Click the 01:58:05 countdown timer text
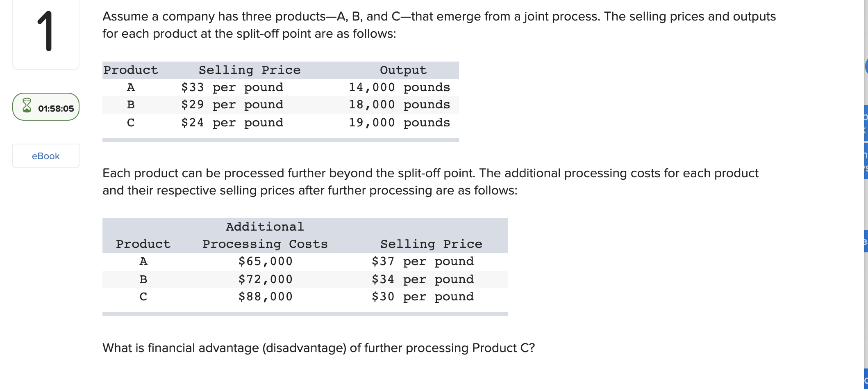Viewport: 868px width, 389px height. pyautogui.click(x=56, y=109)
